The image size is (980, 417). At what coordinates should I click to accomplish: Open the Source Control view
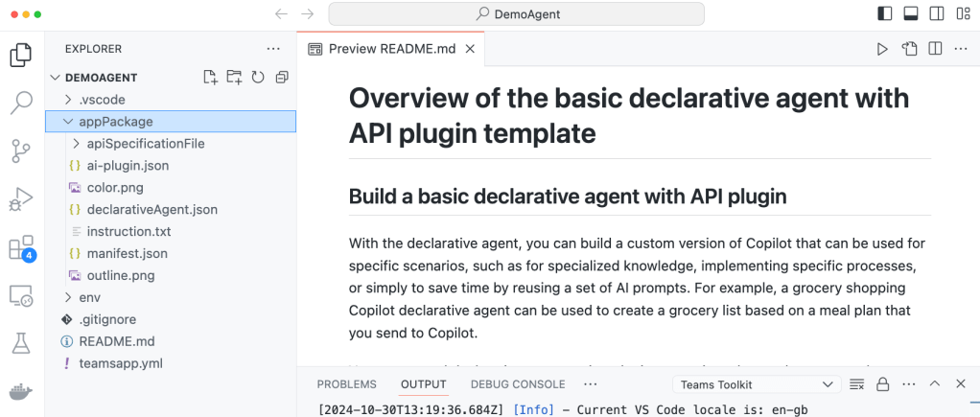tap(21, 151)
